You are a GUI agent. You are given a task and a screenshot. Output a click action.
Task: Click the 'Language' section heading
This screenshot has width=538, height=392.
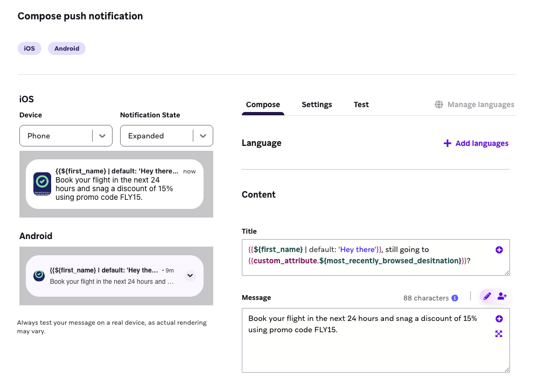tap(261, 143)
